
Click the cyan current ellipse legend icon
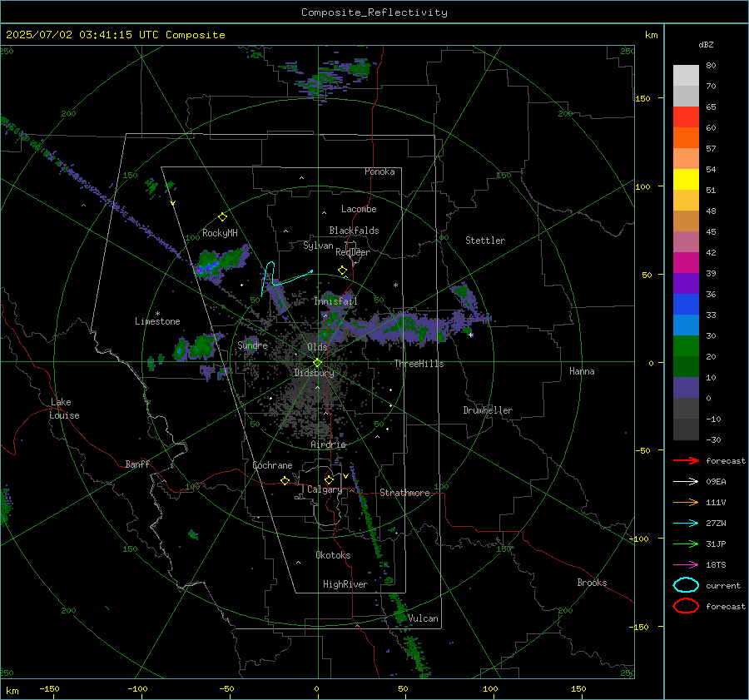[x=686, y=585]
